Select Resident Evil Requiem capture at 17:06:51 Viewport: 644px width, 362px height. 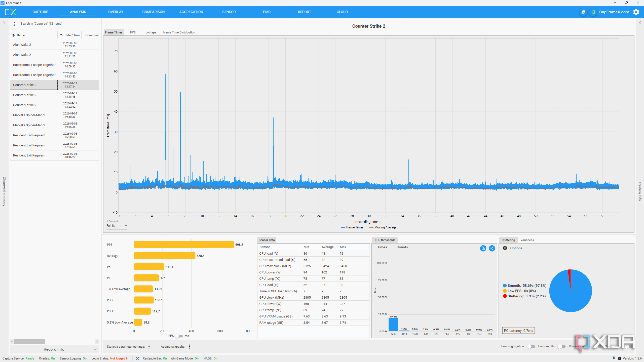click(x=54, y=145)
